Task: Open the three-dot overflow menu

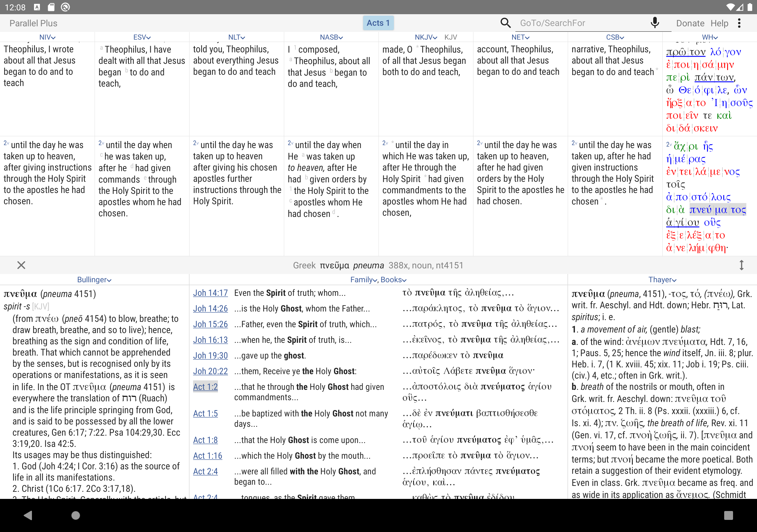Action: [740, 23]
